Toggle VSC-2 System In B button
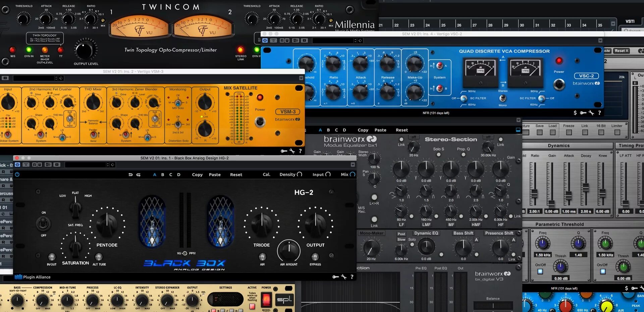The height and width of the screenshot is (312, 644). [x=439, y=88]
